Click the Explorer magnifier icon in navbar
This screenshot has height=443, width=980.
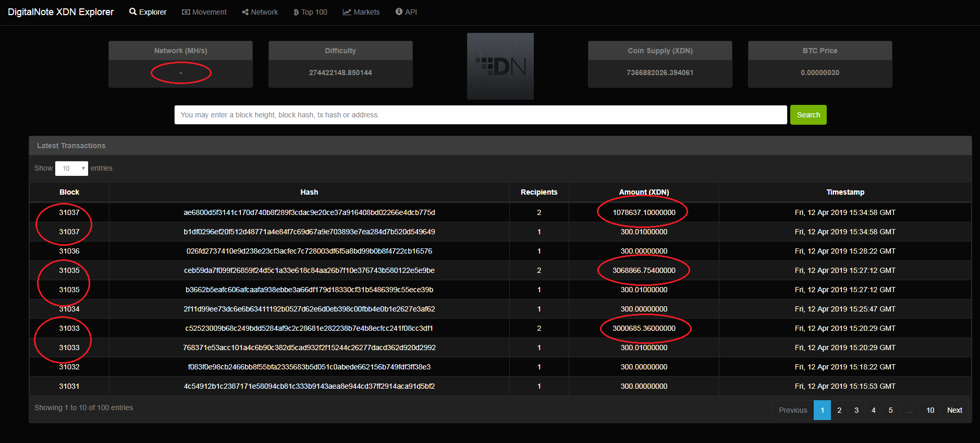point(133,11)
